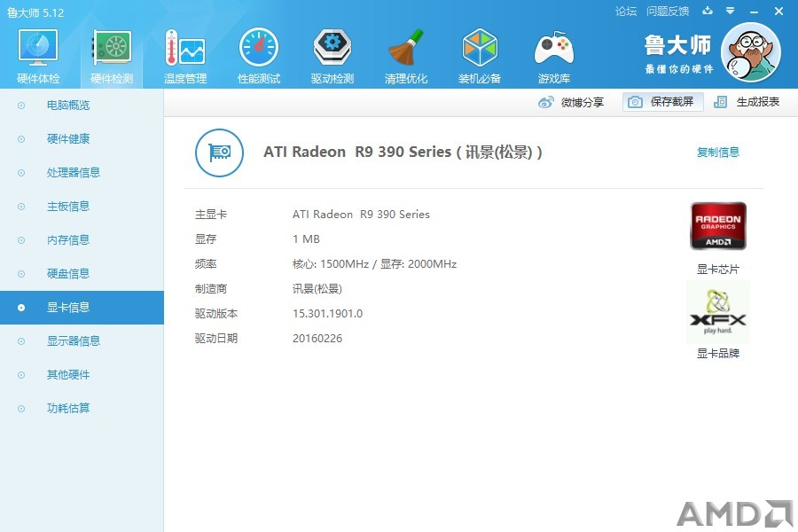798x532 pixels.
Task: Click the Weibo share icon
Action: click(x=545, y=102)
